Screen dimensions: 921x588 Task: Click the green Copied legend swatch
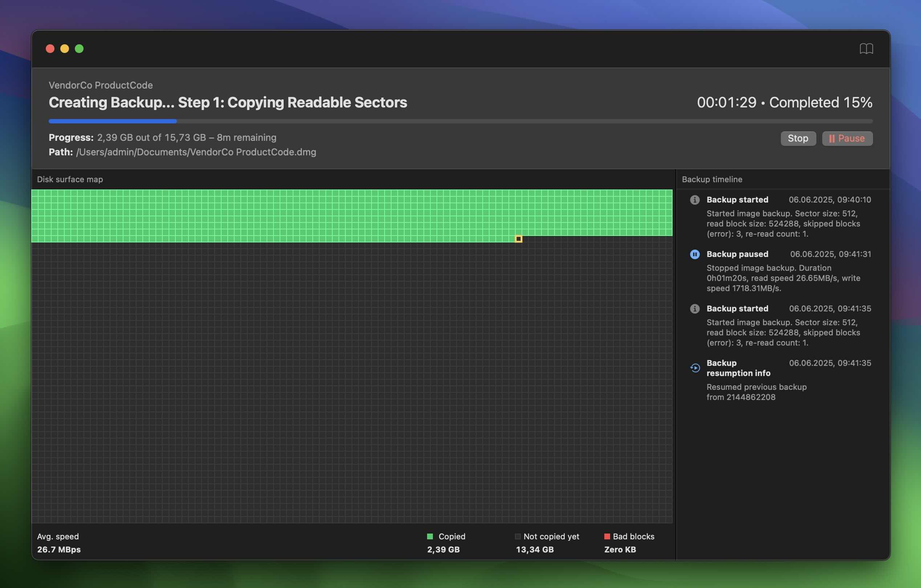tap(430, 536)
